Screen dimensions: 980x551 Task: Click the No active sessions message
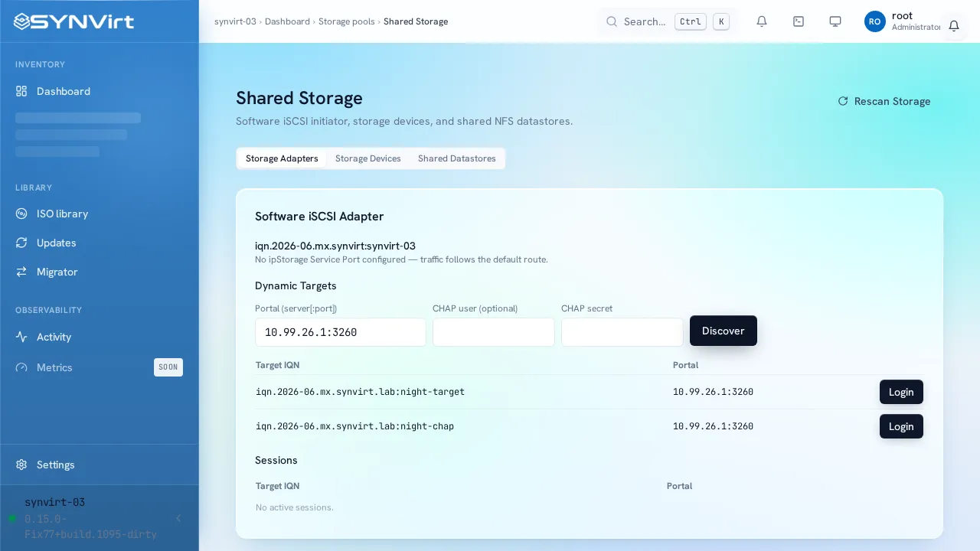(x=295, y=507)
